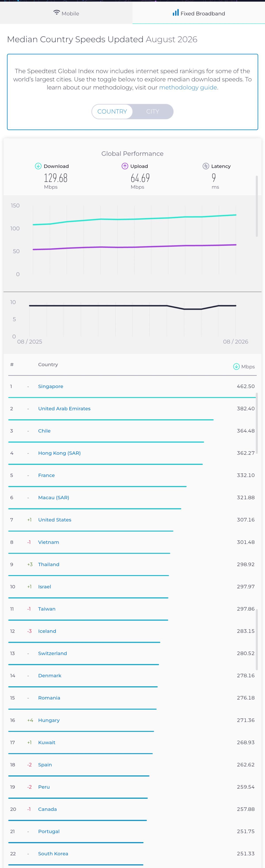Click the 64.69 upload speed value
The height and width of the screenshot is (868, 265).
[x=140, y=178]
